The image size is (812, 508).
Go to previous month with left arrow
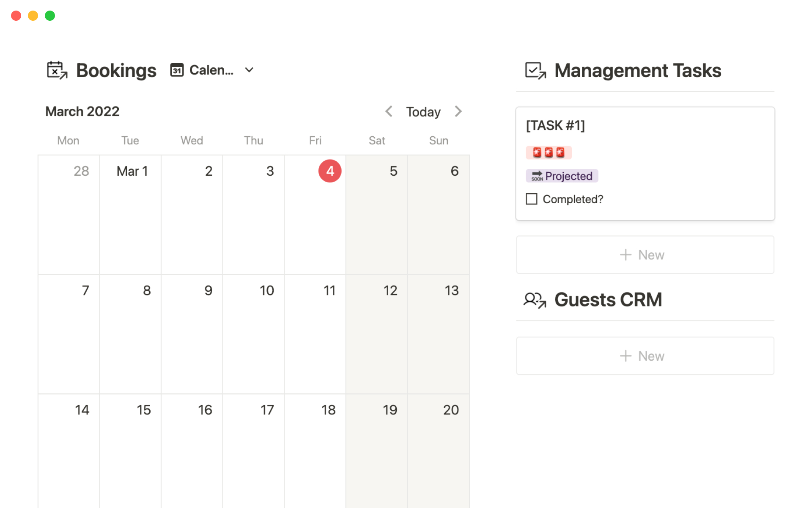[389, 112]
